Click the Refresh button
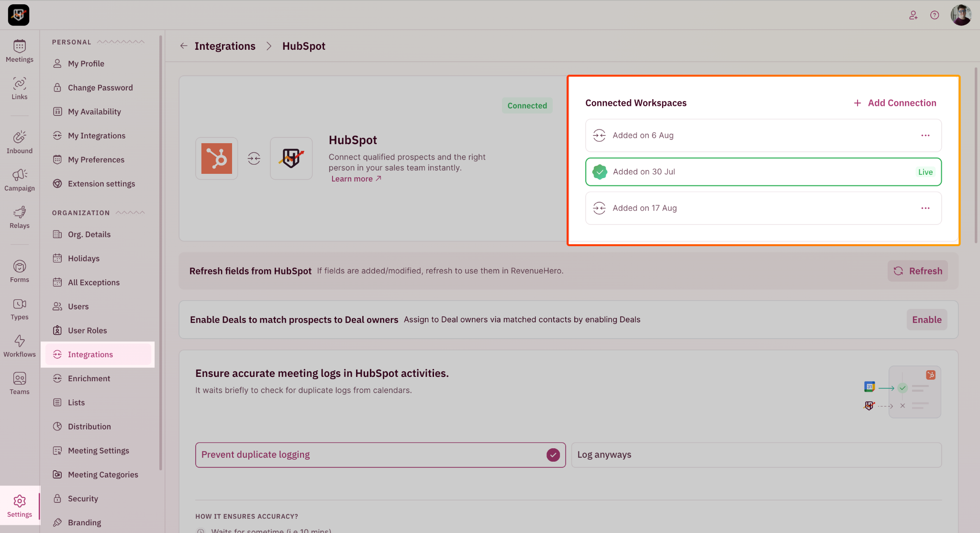Viewport: 980px width, 533px height. [917, 271]
